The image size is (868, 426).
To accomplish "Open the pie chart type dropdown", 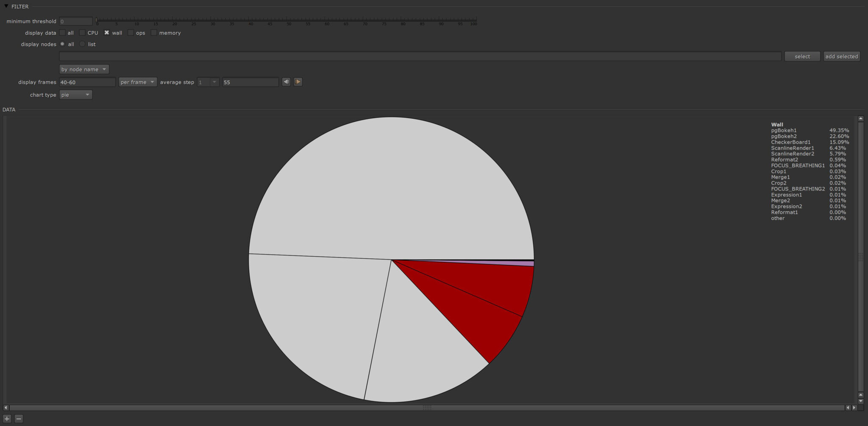I will (x=75, y=95).
